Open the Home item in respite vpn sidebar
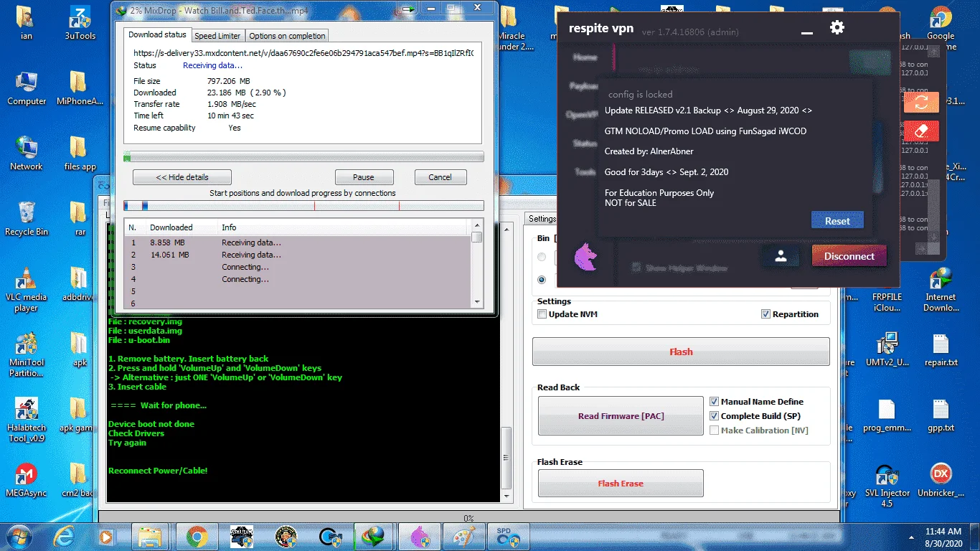 [583, 57]
